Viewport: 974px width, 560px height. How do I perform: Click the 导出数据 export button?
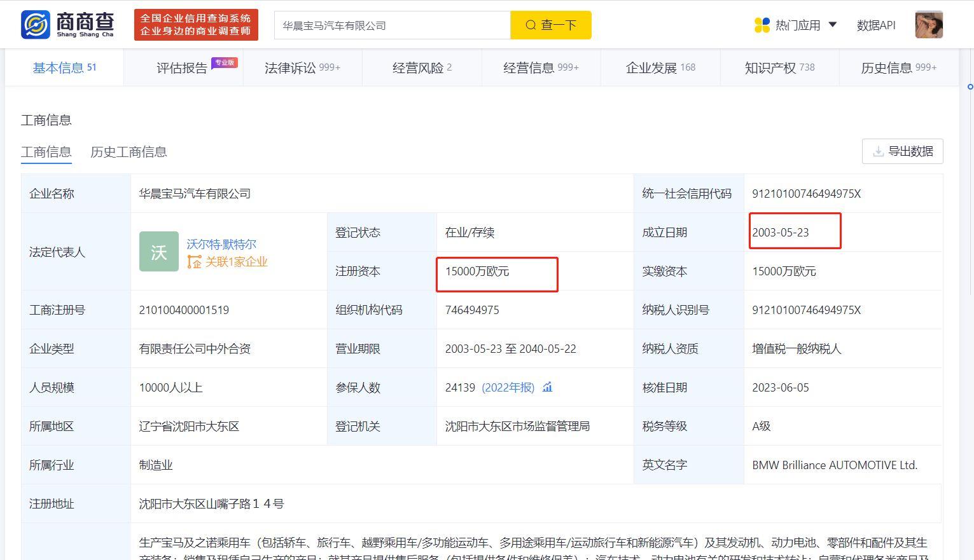click(x=902, y=151)
